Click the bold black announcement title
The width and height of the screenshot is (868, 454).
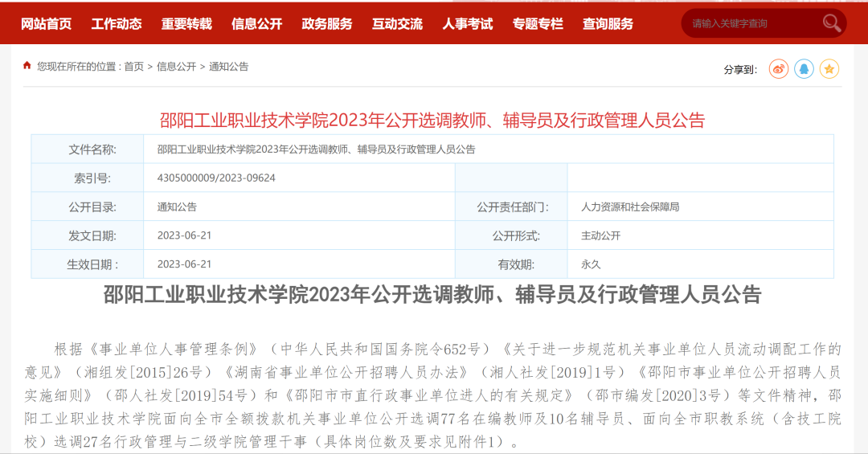point(432,295)
